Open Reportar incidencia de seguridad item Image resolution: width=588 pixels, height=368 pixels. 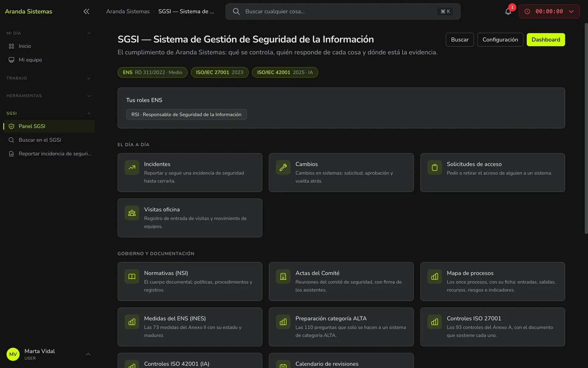click(49, 153)
